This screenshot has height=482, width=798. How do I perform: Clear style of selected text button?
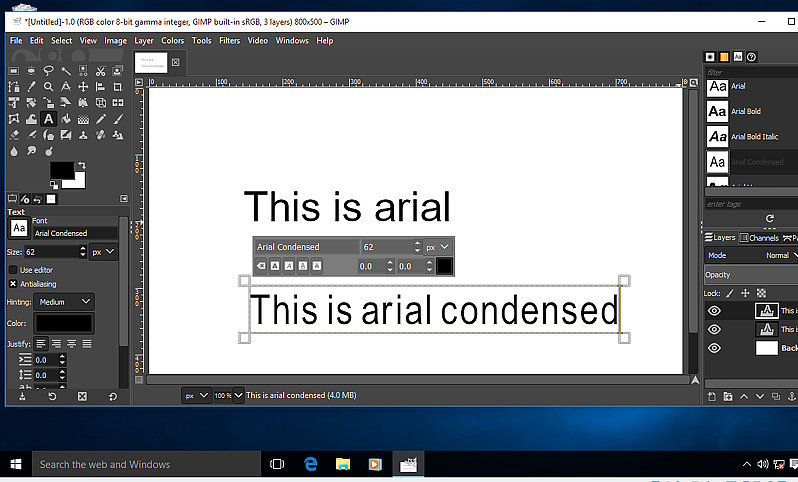click(x=261, y=266)
